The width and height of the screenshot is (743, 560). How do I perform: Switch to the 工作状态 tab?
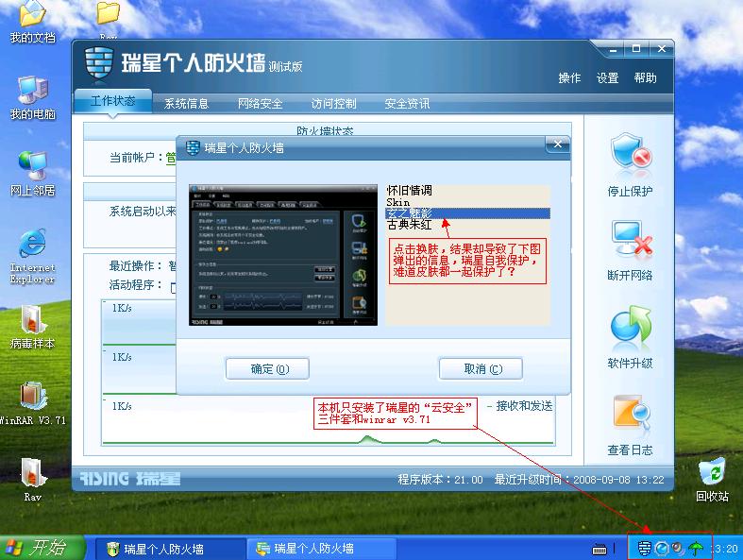point(112,101)
